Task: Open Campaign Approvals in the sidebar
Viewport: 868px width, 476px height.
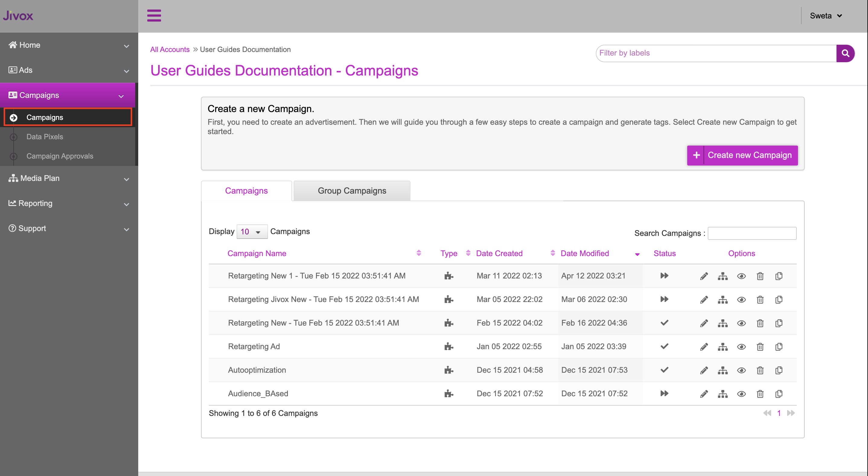Action: tap(60, 156)
